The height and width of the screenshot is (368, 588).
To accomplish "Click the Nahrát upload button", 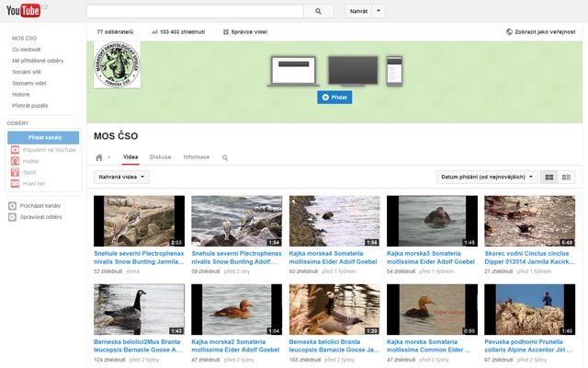I will pyautogui.click(x=359, y=11).
